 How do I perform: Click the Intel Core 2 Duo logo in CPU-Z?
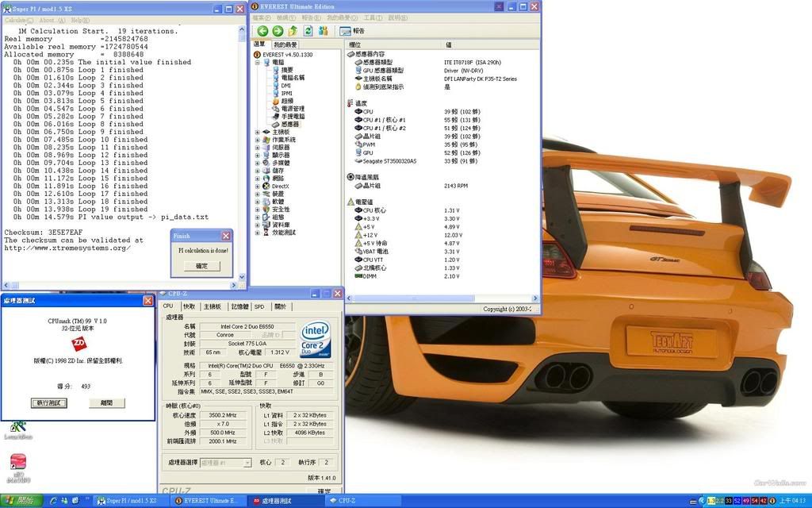point(316,338)
